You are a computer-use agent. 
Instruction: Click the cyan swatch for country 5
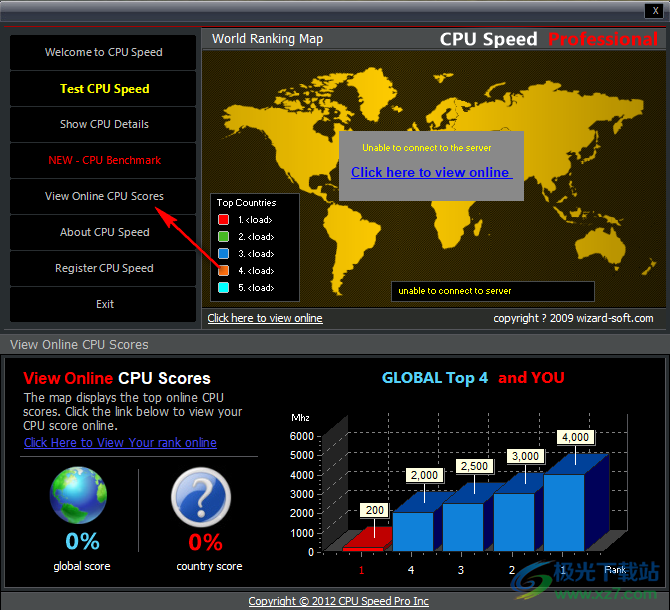pos(223,287)
